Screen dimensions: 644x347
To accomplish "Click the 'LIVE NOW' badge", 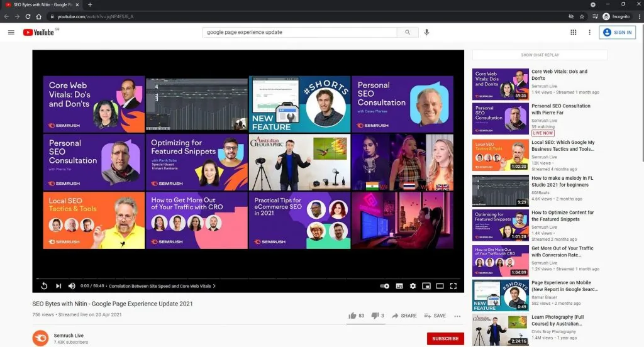I will click(543, 133).
